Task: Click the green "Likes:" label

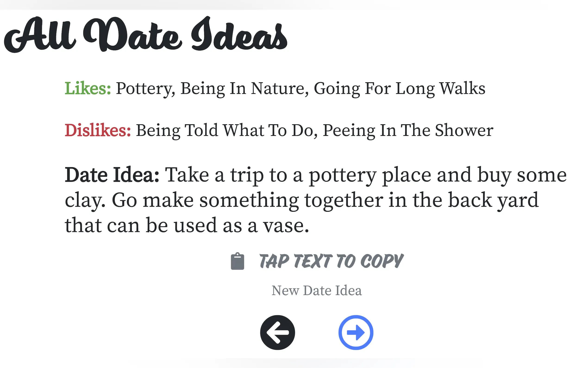Action: (88, 88)
